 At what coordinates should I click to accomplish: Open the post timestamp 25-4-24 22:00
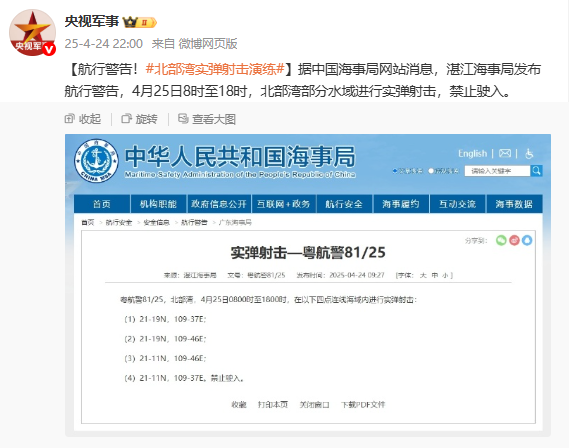(104, 44)
